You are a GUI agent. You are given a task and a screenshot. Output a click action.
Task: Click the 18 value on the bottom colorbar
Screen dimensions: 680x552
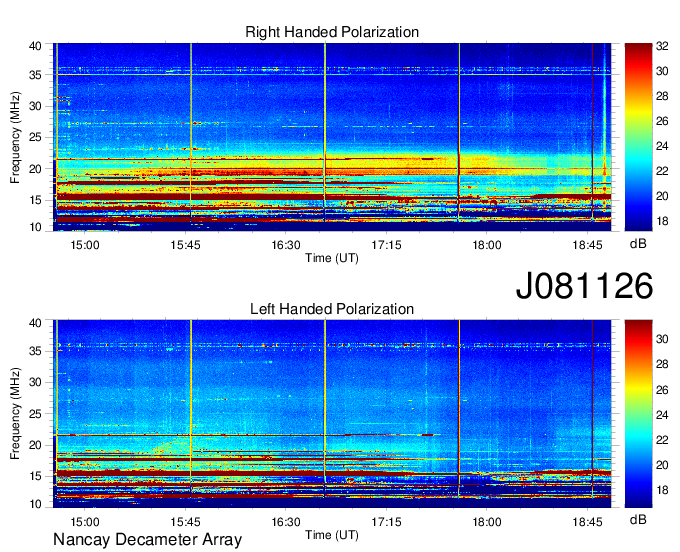point(662,490)
